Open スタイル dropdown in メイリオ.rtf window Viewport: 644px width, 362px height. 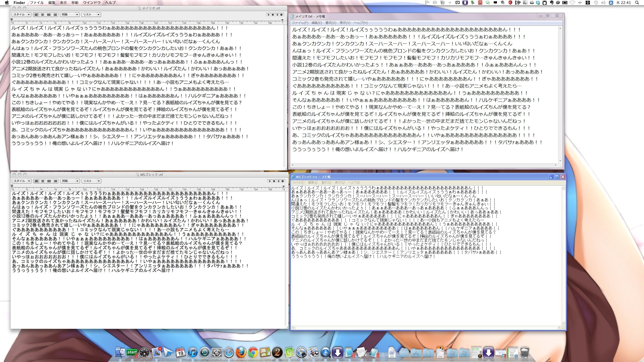point(21,15)
